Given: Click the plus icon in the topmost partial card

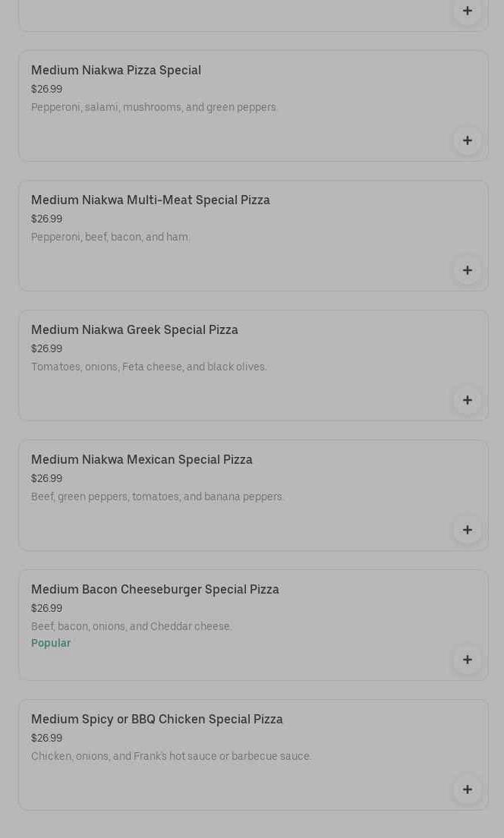Looking at the screenshot, I should coord(467,11).
